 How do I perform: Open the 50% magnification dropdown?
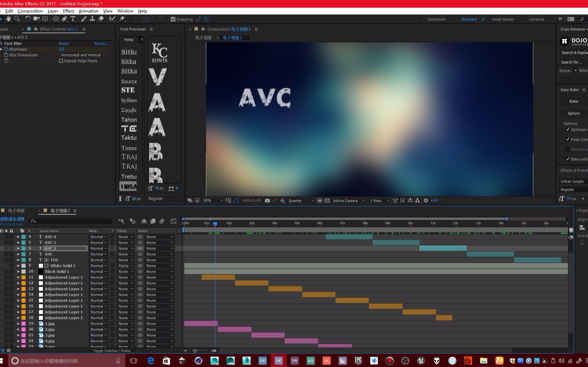coord(213,201)
